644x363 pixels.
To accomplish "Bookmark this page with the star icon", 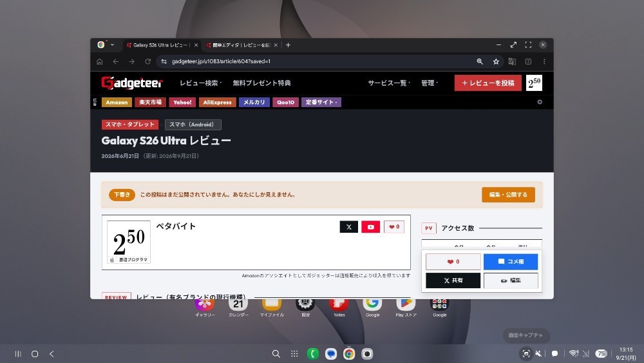I will click(496, 62).
